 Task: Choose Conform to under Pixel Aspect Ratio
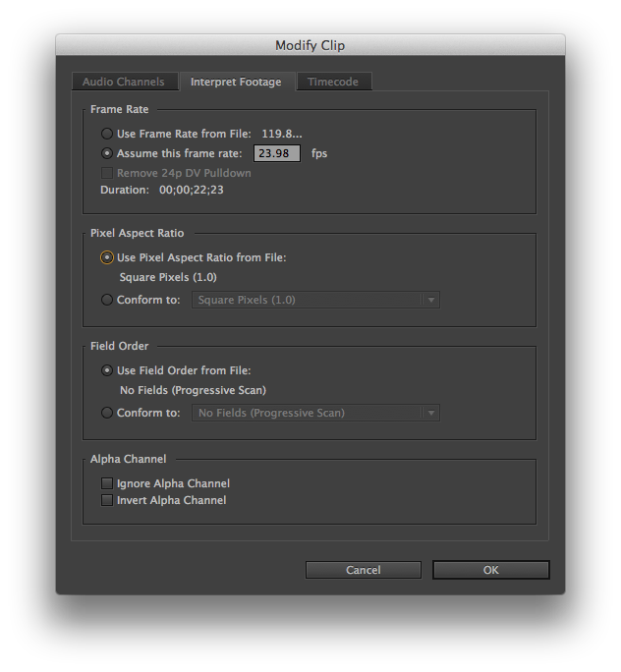coord(107,300)
